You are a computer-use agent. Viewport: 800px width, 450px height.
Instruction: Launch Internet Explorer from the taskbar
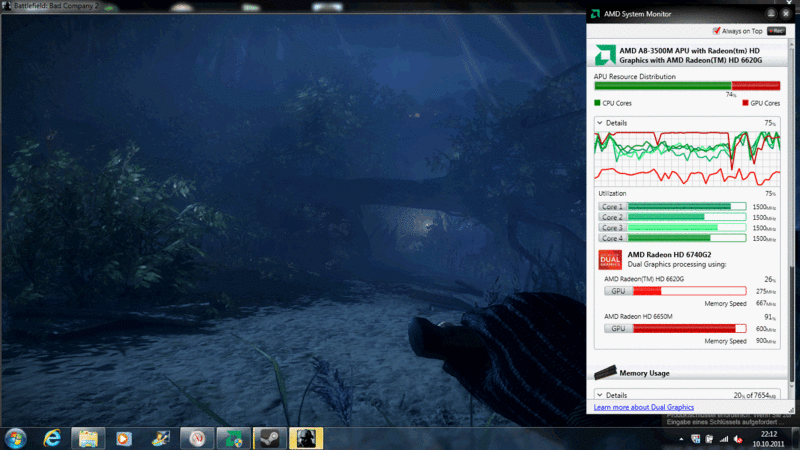52,438
